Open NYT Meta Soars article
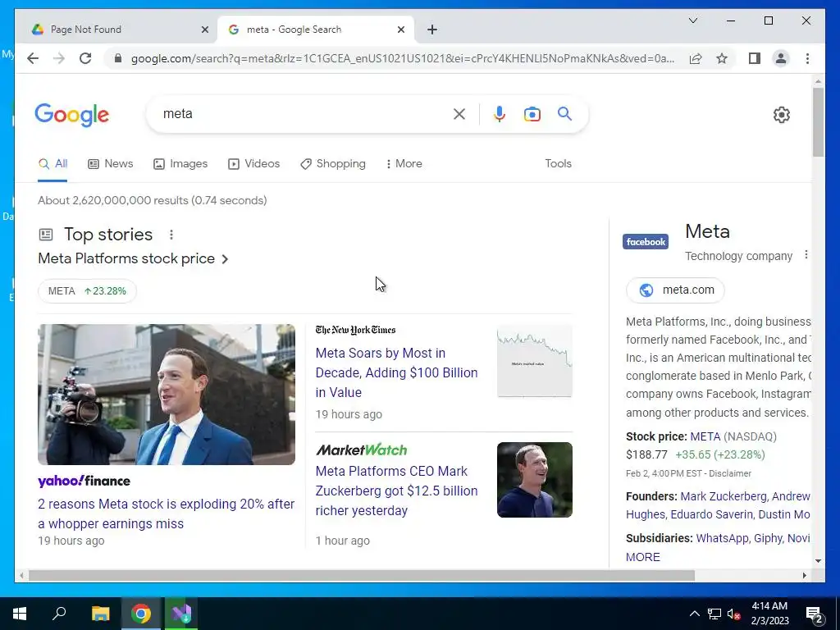840x630 pixels. [x=396, y=372]
